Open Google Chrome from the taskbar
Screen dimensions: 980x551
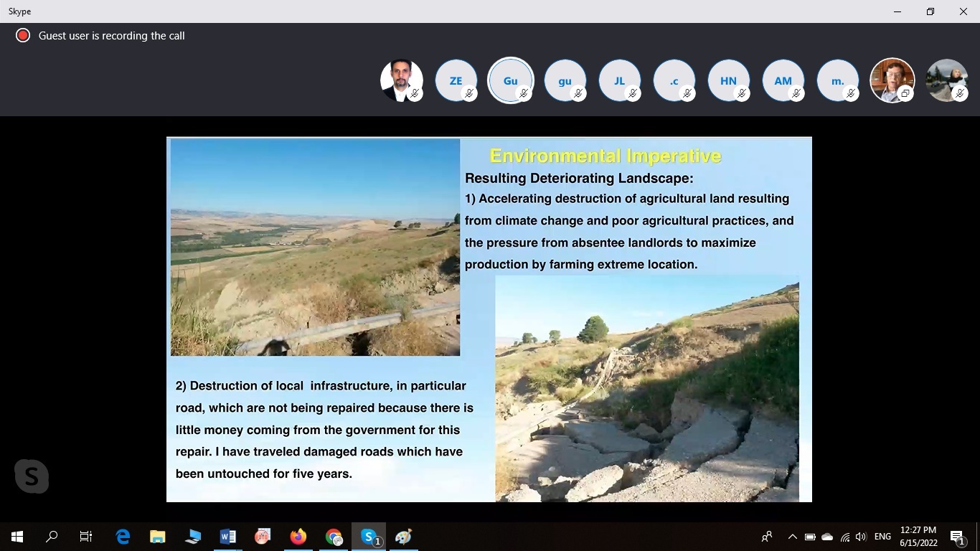333,536
